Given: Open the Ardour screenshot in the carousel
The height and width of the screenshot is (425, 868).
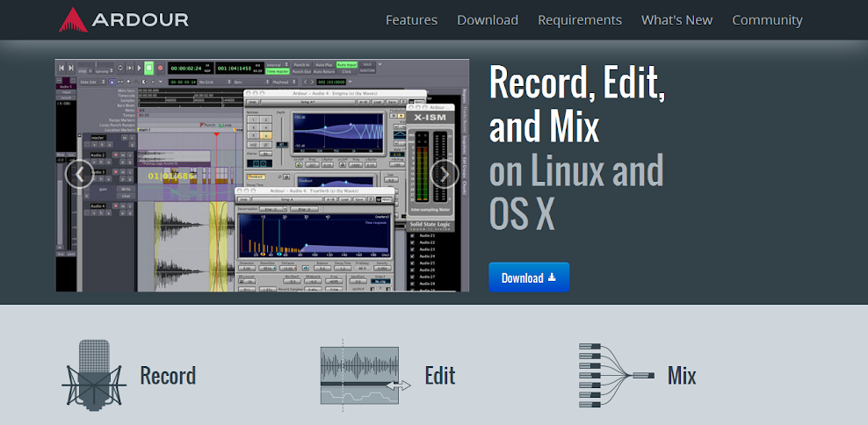Looking at the screenshot, I should [262, 175].
